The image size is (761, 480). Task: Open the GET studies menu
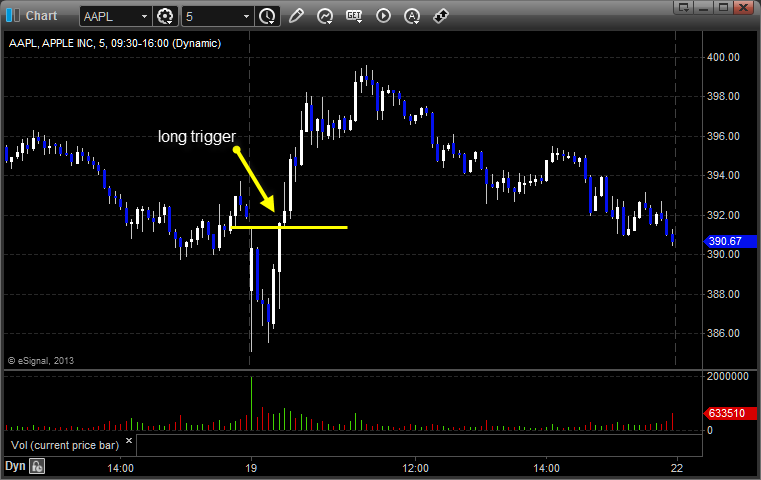354,16
